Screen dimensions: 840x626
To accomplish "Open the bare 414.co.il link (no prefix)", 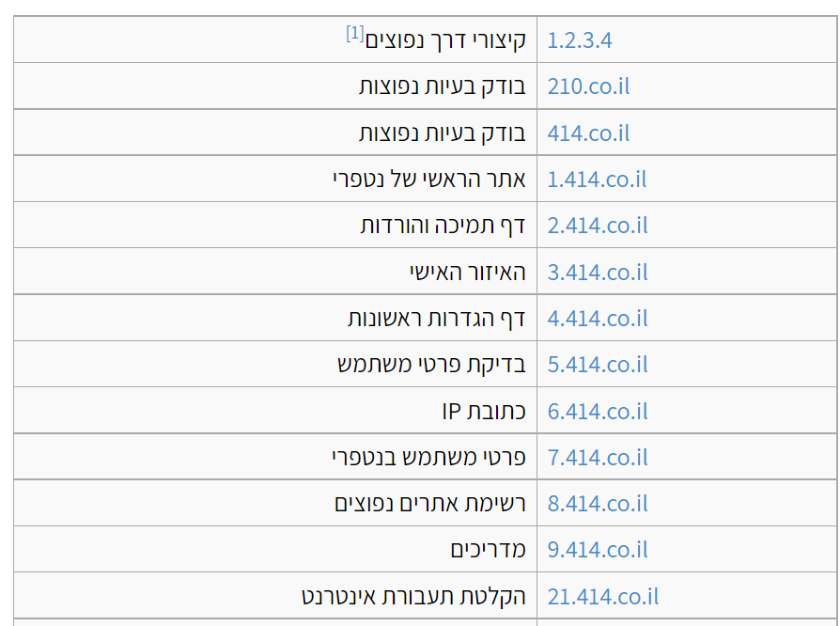I will pyautogui.click(x=588, y=133).
